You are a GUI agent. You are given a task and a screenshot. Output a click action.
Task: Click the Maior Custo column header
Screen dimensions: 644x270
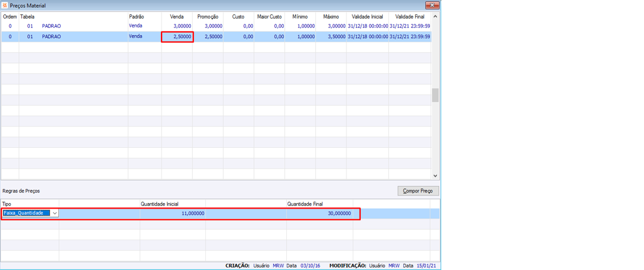(270, 17)
